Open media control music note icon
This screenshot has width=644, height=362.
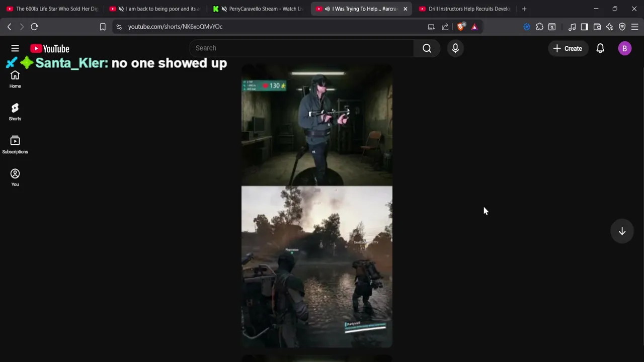[x=572, y=27]
